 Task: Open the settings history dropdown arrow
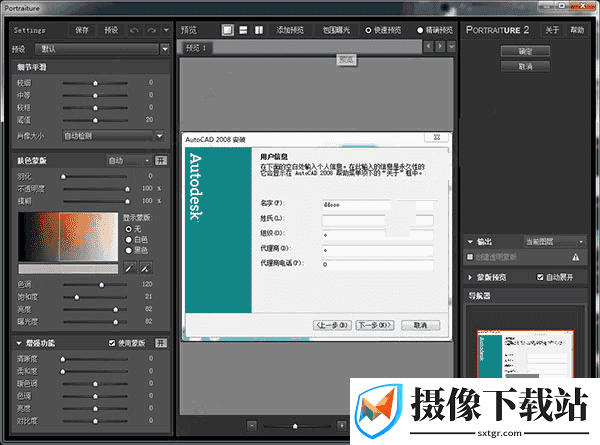coord(166,30)
